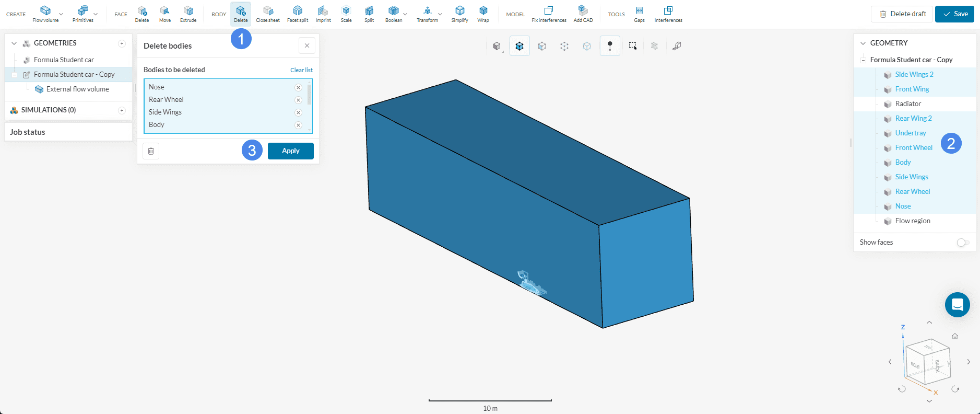This screenshot has width=980, height=414.
Task: Select Radiator in the geometry tree
Action: tap(908, 104)
